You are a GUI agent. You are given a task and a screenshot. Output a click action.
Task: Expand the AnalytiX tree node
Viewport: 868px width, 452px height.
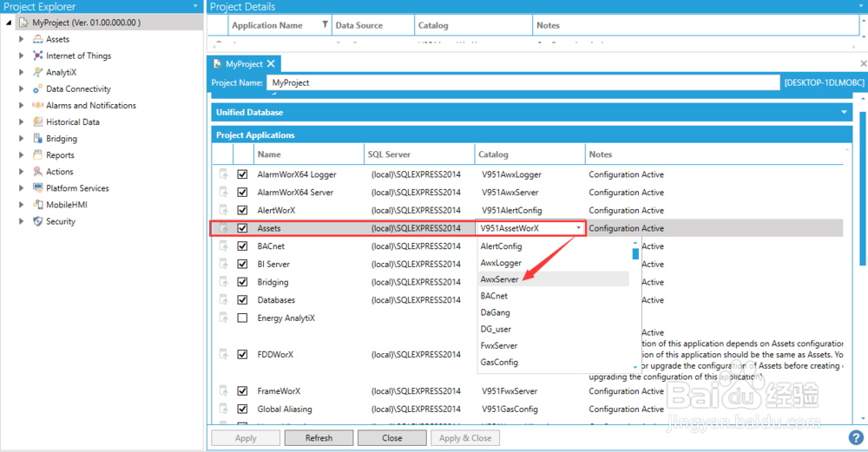[x=21, y=73]
